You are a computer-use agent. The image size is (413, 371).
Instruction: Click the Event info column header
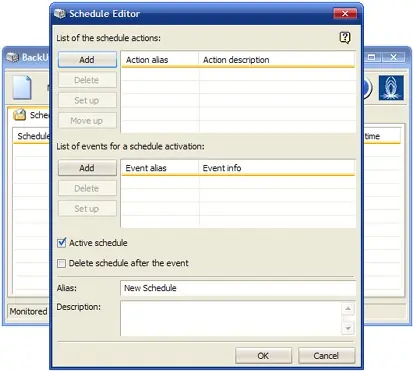pos(277,168)
